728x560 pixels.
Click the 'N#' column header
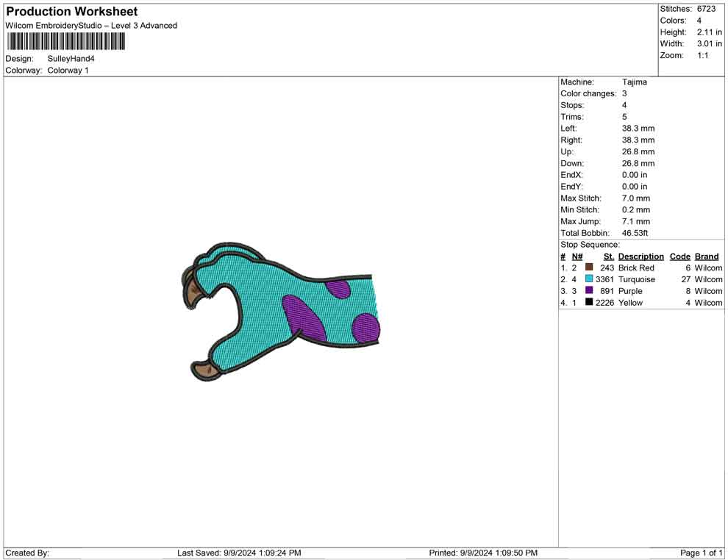pos(577,256)
